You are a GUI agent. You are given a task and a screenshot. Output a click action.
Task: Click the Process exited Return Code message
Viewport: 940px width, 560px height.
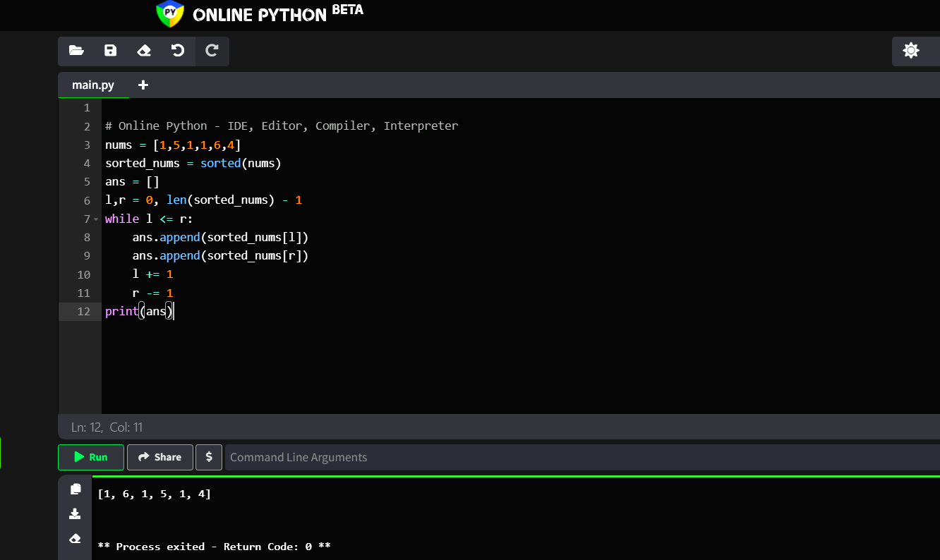point(214,547)
